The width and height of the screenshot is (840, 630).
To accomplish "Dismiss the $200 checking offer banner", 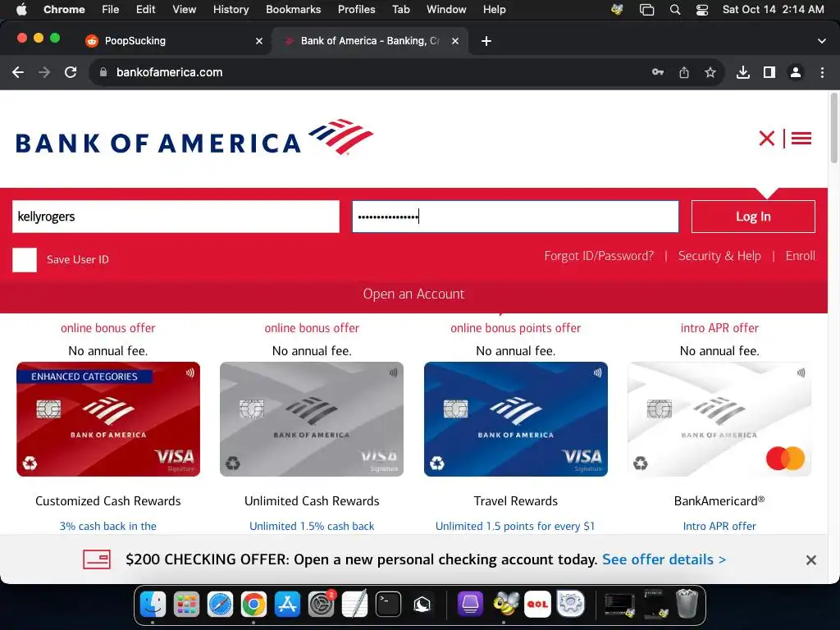I will click(811, 559).
